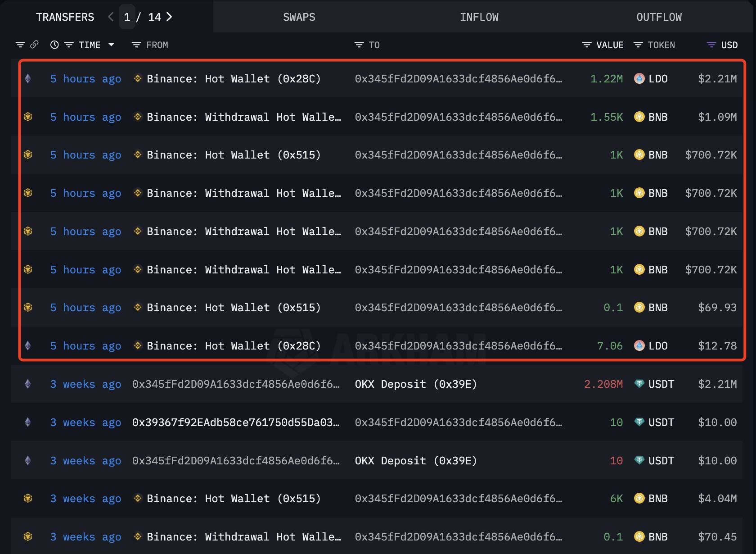Open Binance: Hot Wallet (0x28C) on the 7.06 LDO row
The width and height of the screenshot is (756, 554).
(234, 346)
